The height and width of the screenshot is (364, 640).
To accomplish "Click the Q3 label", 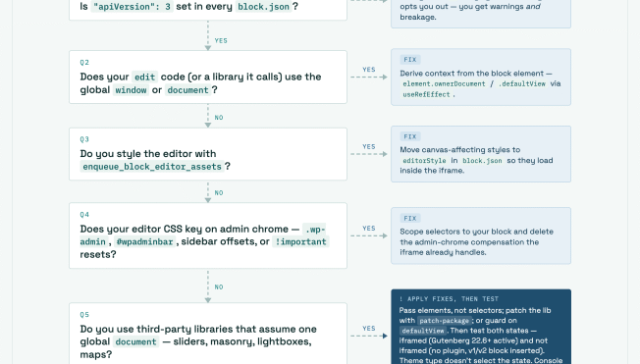I will [x=84, y=139].
